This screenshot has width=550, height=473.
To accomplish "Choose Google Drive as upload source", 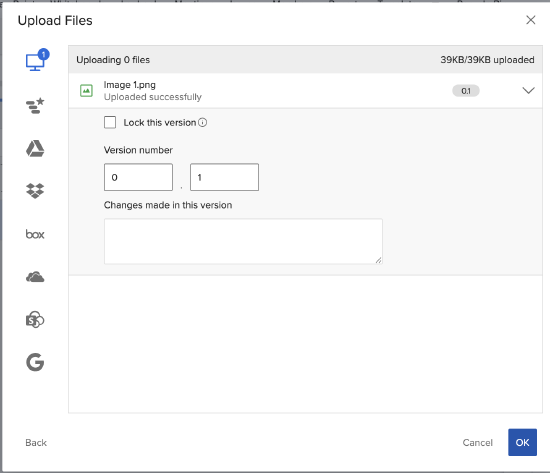I will [x=35, y=148].
